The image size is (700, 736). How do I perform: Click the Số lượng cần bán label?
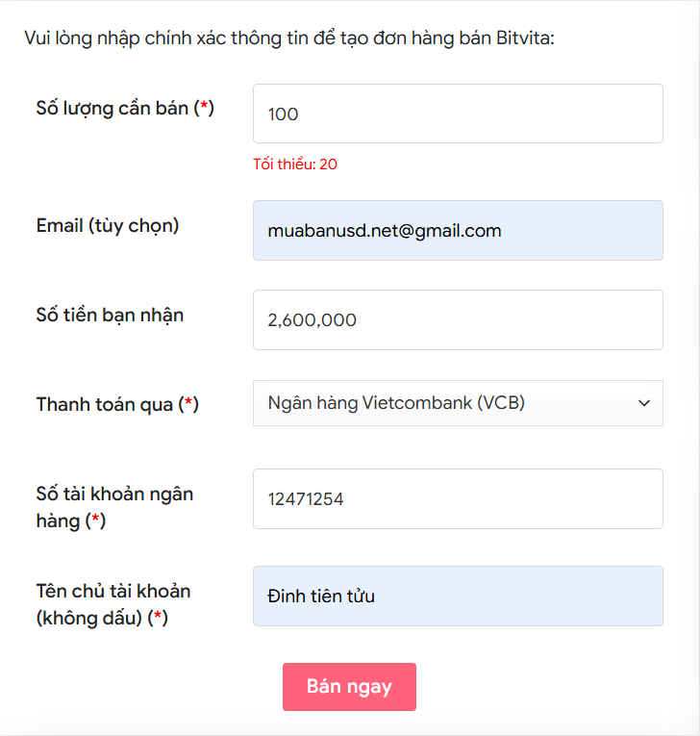coord(125,109)
